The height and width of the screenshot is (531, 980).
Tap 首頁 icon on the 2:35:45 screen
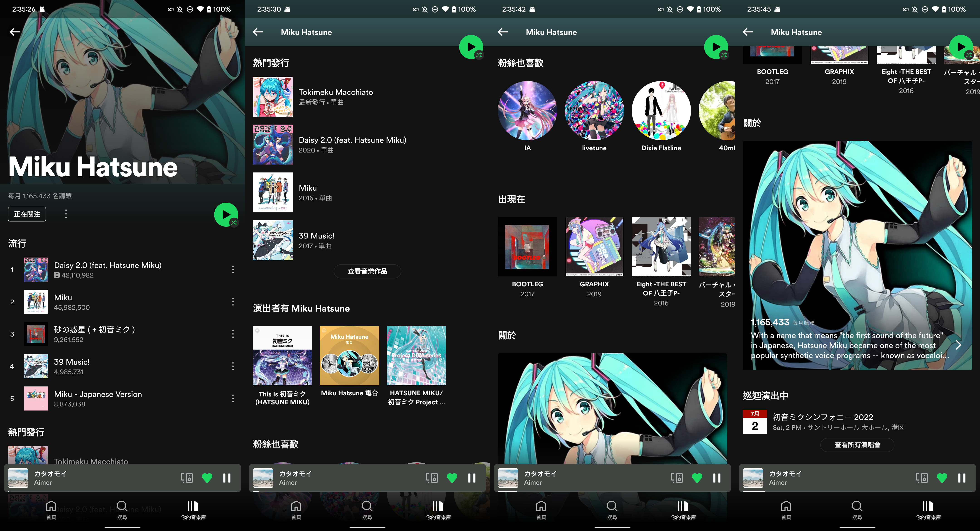pyautogui.click(x=786, y=506)
